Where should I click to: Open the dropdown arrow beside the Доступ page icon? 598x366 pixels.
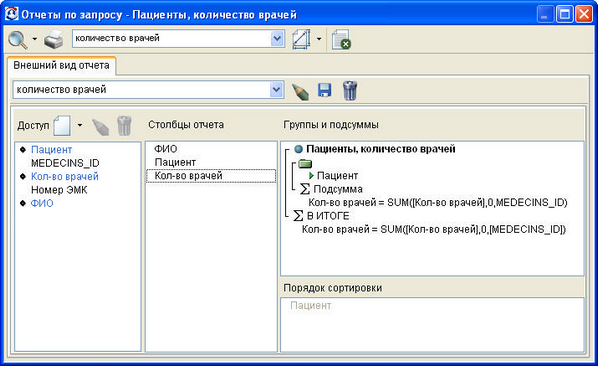[x=80, y=125]
